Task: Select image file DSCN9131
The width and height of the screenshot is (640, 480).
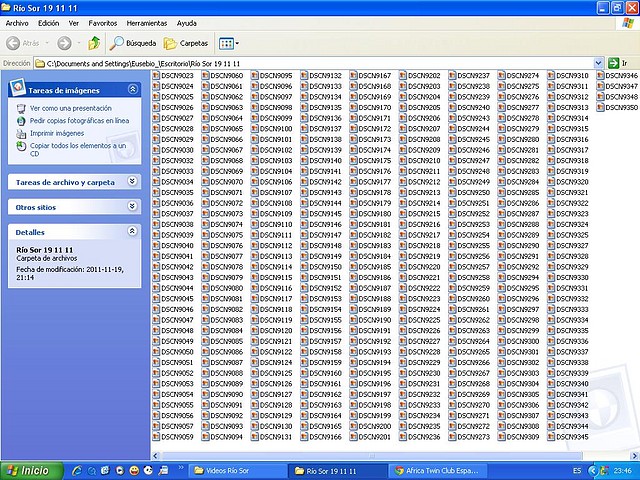Action: pos(272,437)
